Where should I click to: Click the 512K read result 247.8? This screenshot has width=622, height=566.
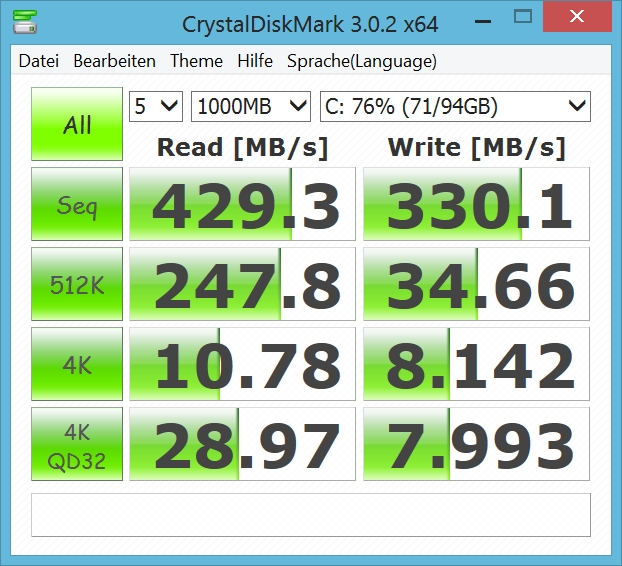[x=242, y=284]
